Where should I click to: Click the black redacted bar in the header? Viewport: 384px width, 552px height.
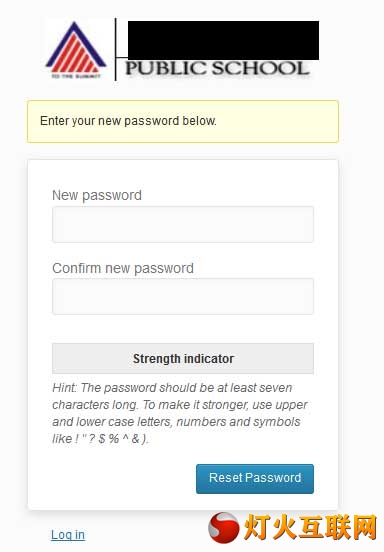click(223, 40)
